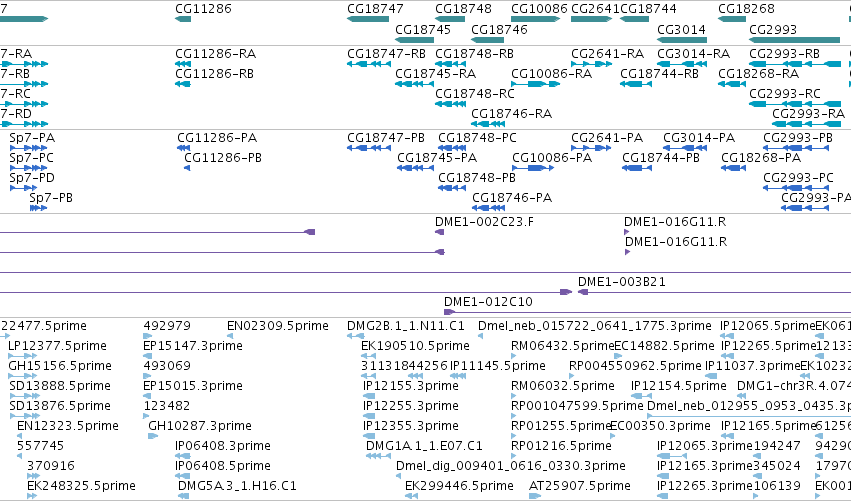Click the CG18746 gene label
851x501 pixels.
point(499,29)
